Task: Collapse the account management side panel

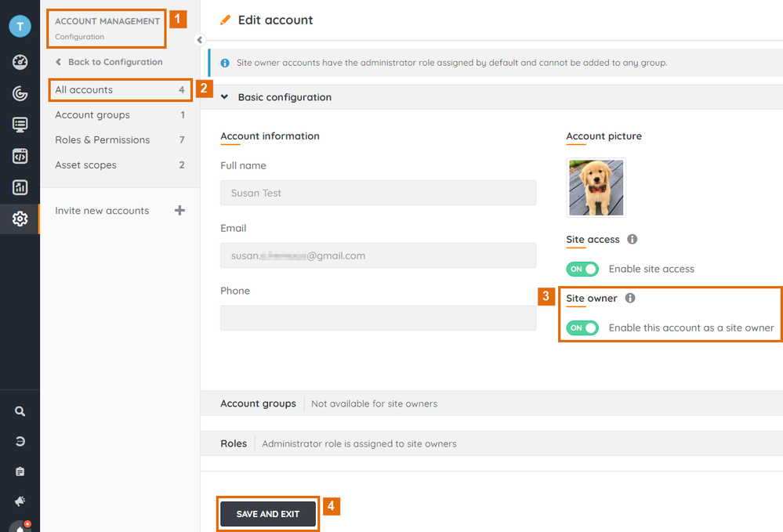Action: click(x=199, y=40)
